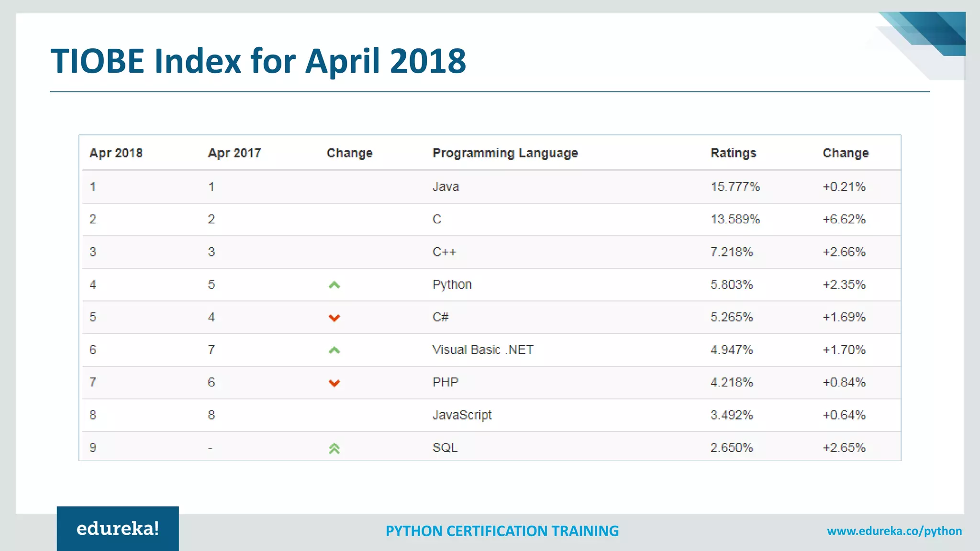Click the +0.21% change value
The height and width of the screenshot is (551, 980).
click(x=844, y=187)
